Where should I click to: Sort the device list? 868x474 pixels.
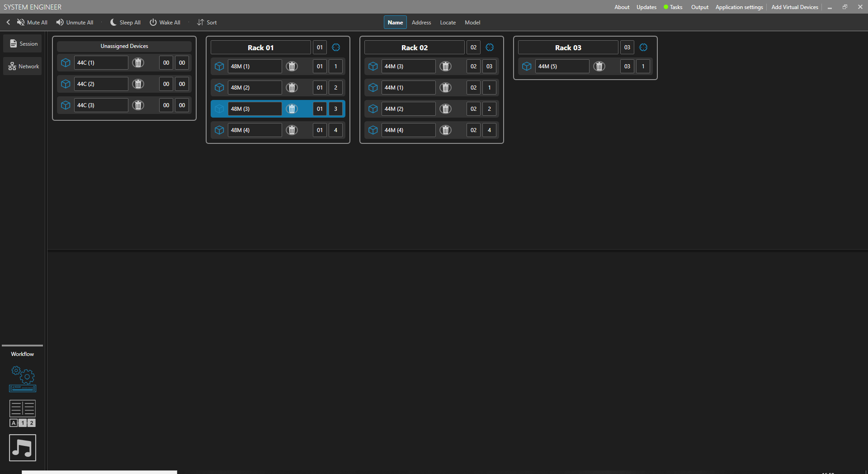point(207,22)
